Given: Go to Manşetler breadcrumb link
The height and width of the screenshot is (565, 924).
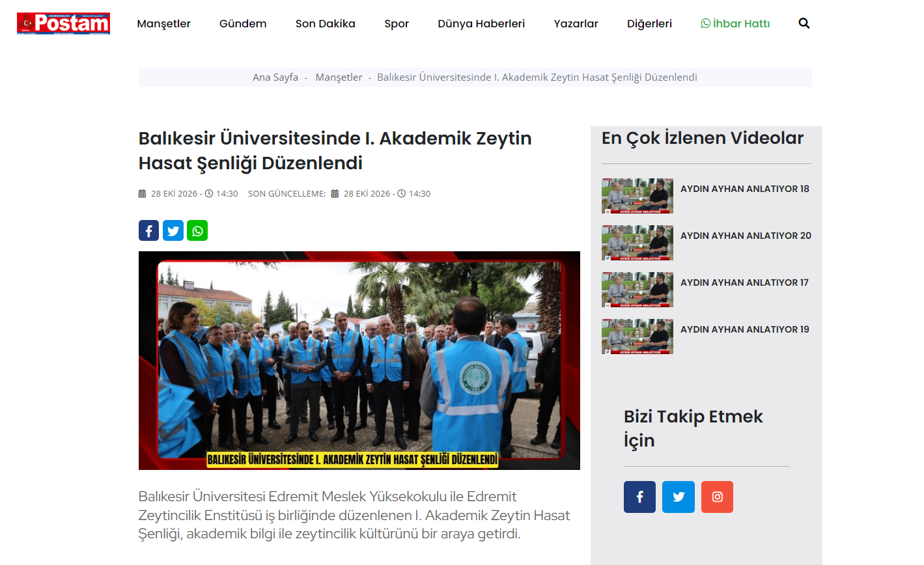Looking at the screenshot, I should pyautogui.click(x=339, y=77).
